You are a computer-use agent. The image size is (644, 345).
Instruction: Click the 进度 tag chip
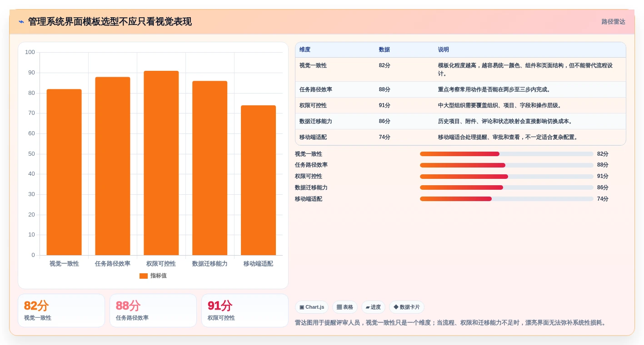click(x=373, y=307)
